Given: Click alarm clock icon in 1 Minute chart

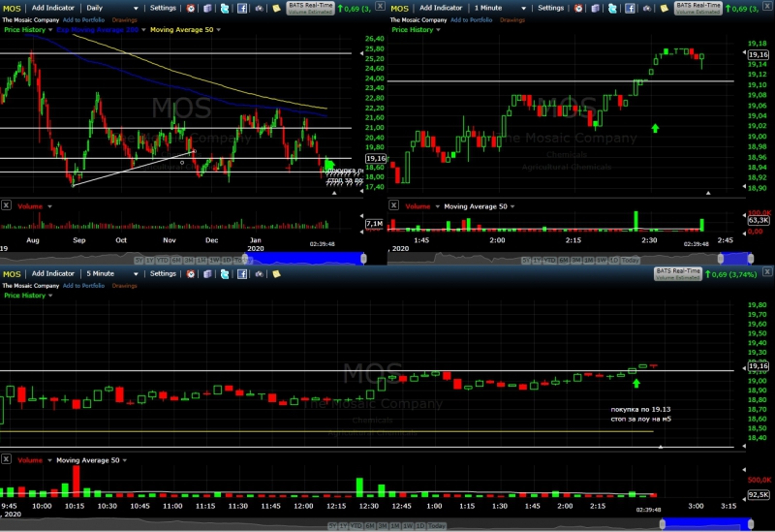Looking at the screenshot, I should [x=578, y=9].
